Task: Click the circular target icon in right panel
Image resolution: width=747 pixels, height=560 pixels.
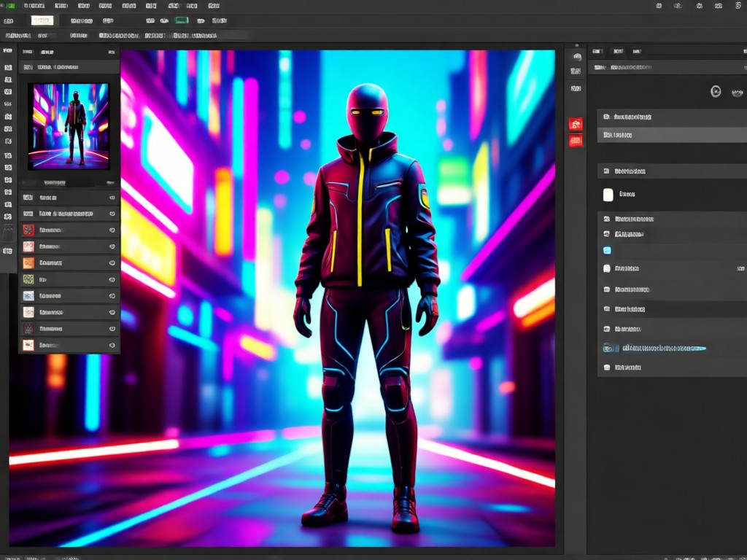Action: click(716, 91)
